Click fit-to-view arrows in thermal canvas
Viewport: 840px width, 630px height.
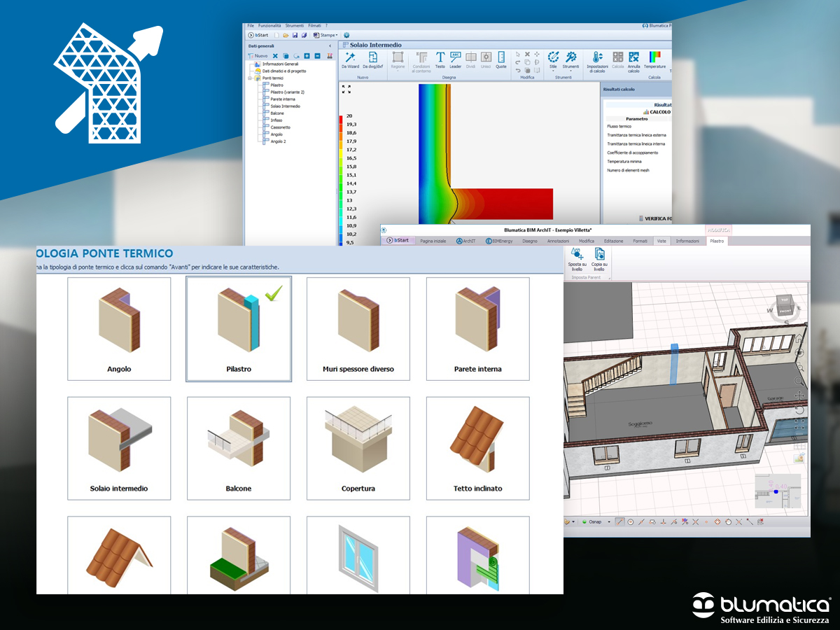click(x=346, y=89)
